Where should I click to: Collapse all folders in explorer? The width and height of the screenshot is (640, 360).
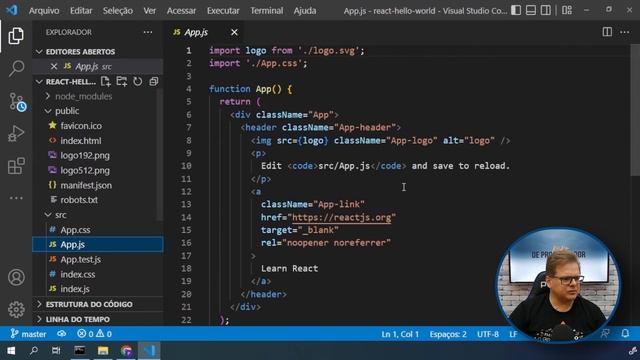[153, 82]
